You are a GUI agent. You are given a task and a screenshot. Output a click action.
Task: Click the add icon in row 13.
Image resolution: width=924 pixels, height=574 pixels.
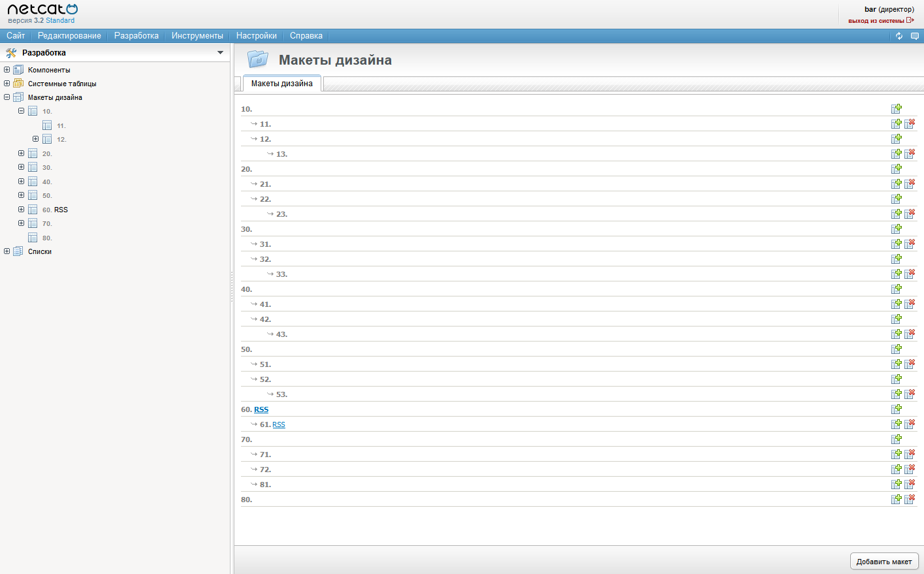click(897, 154)
